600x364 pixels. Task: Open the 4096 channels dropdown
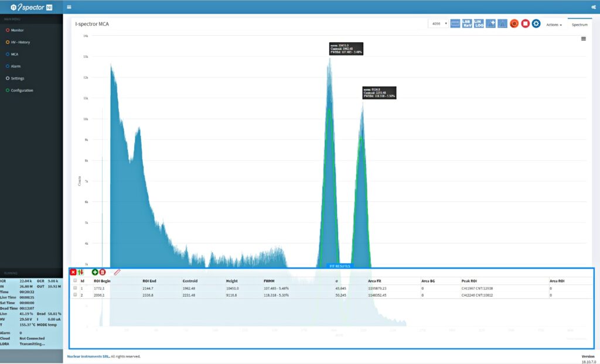tap(438, 24)
